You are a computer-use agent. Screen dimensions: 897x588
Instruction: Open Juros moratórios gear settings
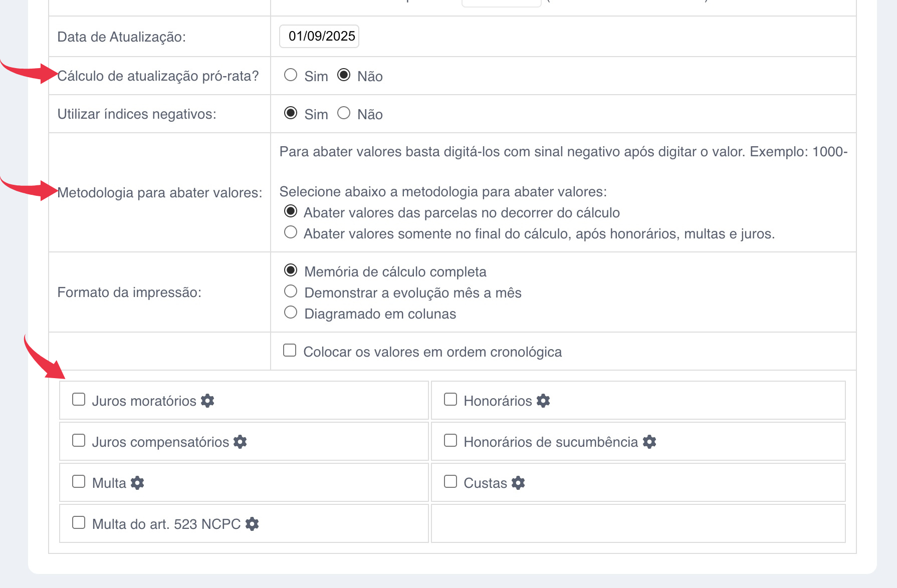point(207,401)
